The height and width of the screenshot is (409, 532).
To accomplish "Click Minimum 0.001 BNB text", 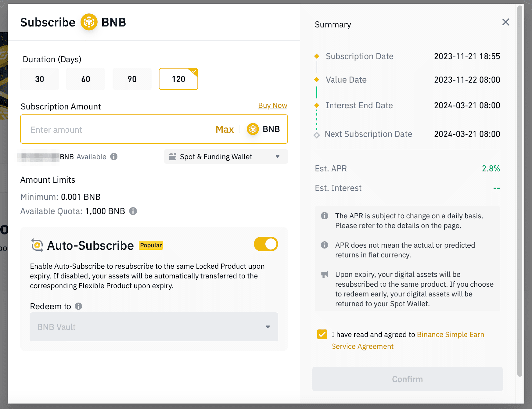I will [61, 197].
